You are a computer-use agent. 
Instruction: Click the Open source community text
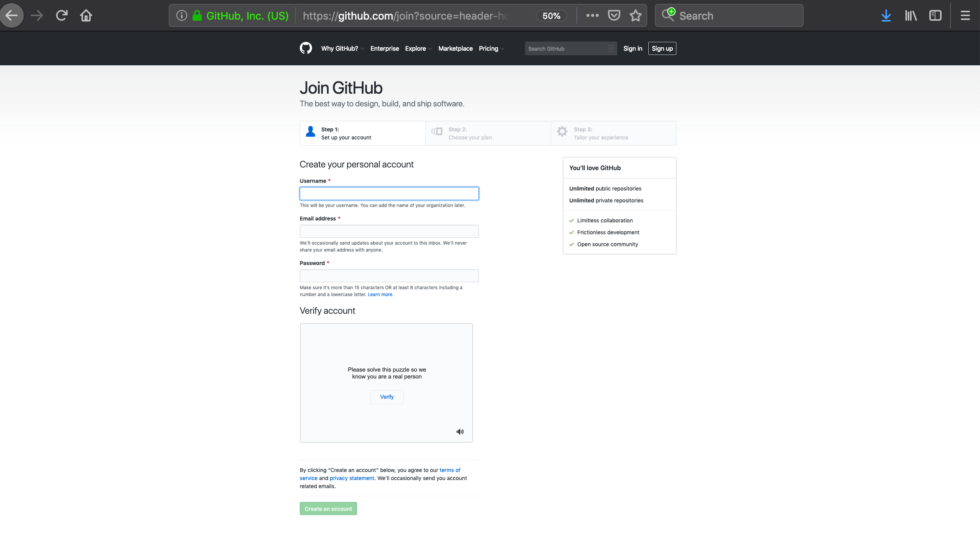[x=608, y=244]
